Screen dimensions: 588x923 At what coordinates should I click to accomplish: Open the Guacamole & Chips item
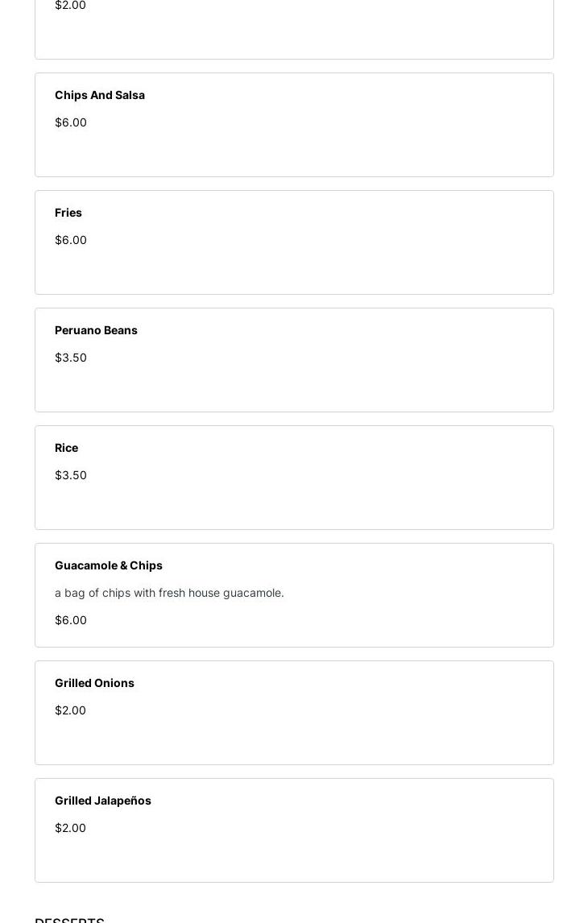109,565
